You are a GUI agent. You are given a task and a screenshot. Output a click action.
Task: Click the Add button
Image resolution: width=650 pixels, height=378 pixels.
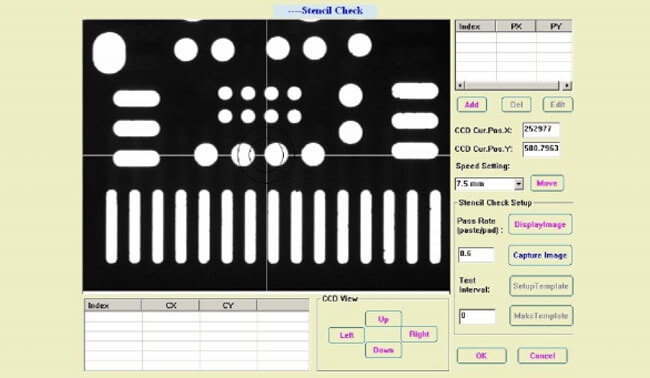coord(472,104)
